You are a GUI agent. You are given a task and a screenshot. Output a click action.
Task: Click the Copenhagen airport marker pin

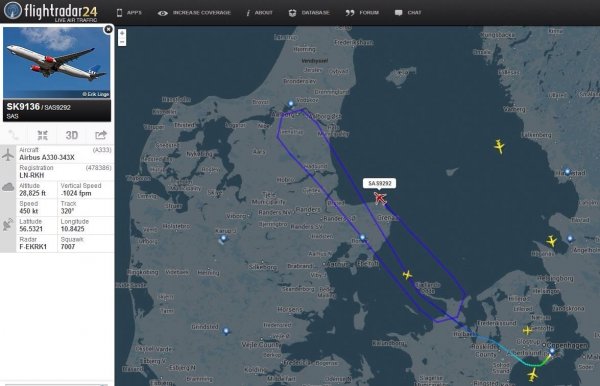click(552, 351)
